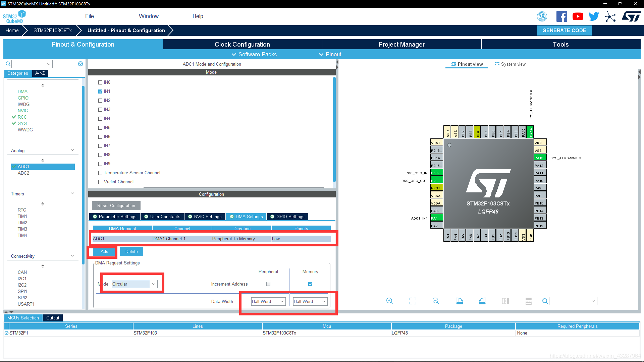Open the Peripheral data width dropdown

coord(268,301)
